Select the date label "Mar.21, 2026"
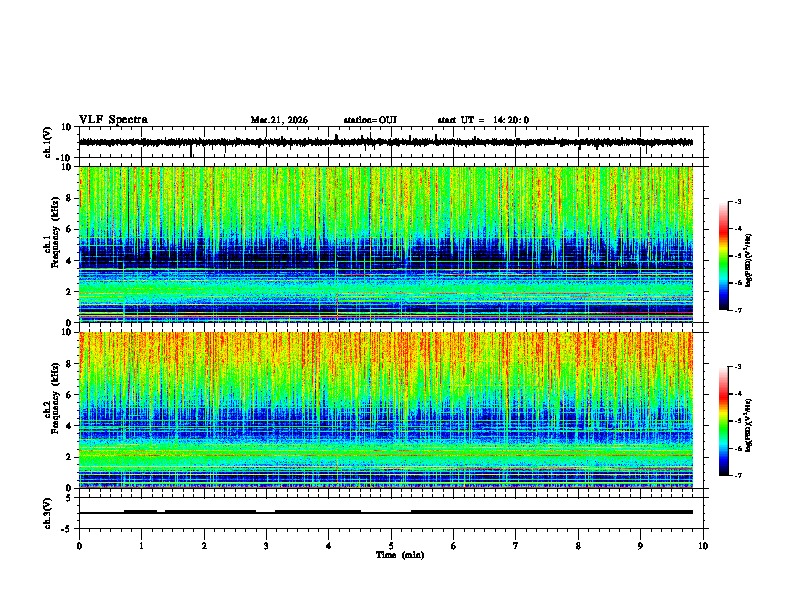Viewport: 792px width, 612px height. point(279,120)
